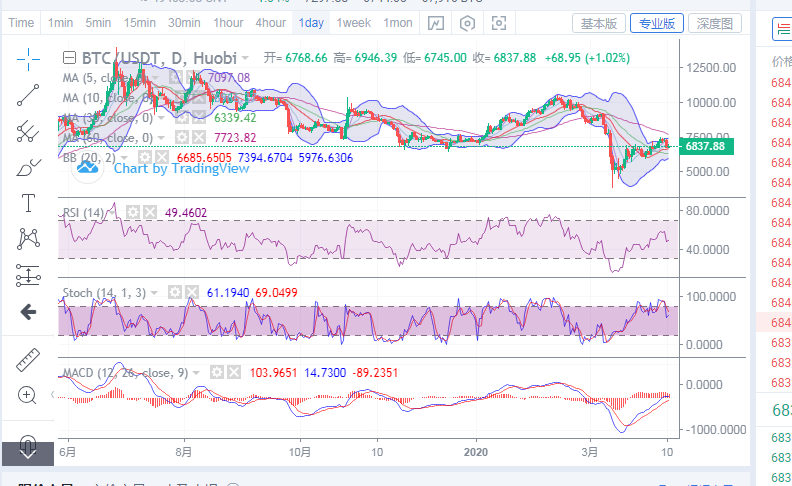Expand MACD indicator dropdown arrow
The width and height of the screenshot is (792, 486).
pos(196,373)
